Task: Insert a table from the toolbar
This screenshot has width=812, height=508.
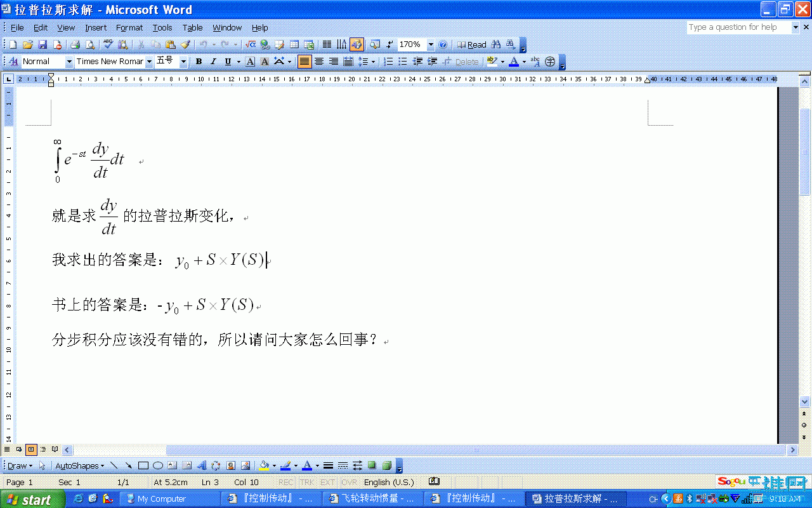Action: tap(294, 44)
